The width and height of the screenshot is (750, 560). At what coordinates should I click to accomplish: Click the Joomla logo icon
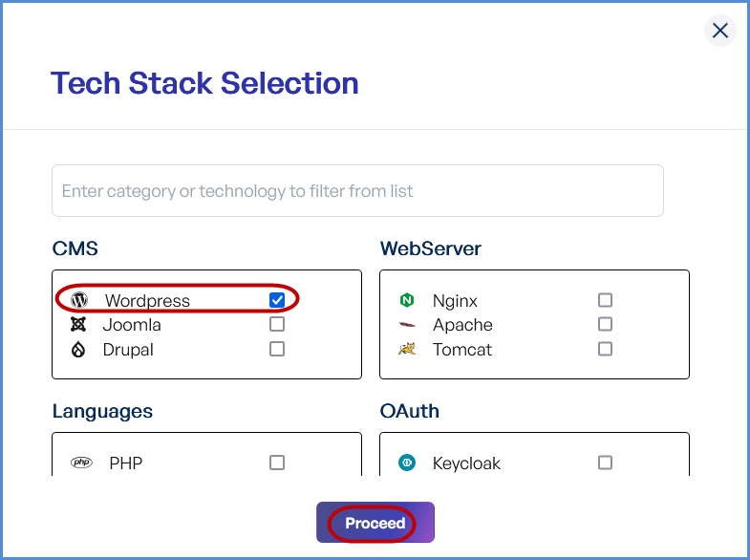(78, 325)
